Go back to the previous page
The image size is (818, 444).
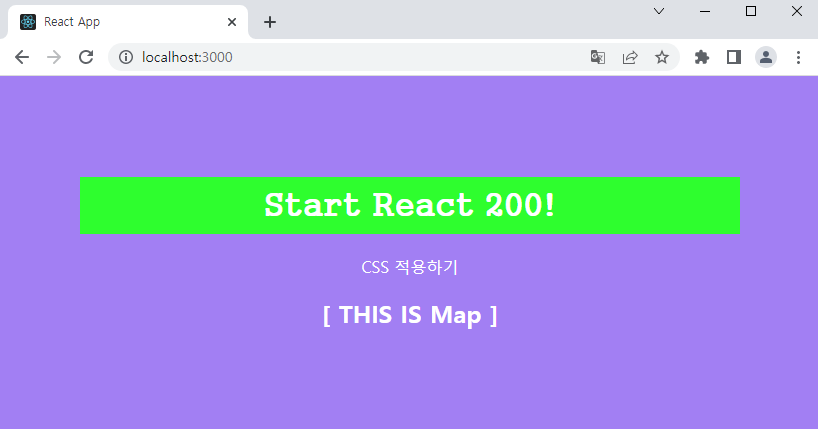[x=22, y=57]
